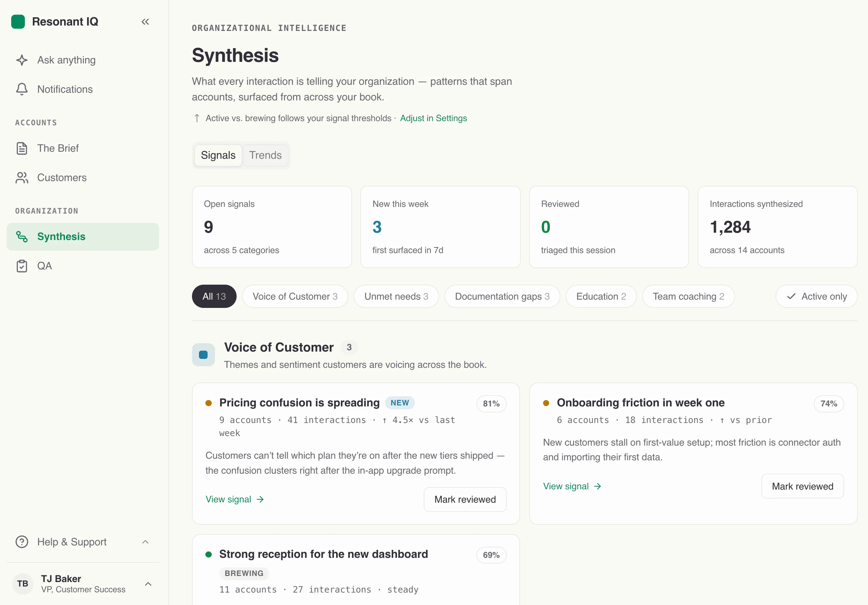Click the Help & Support question icon
The width and height of the screenshot is (868, 605).
click(x=22, y=542)
